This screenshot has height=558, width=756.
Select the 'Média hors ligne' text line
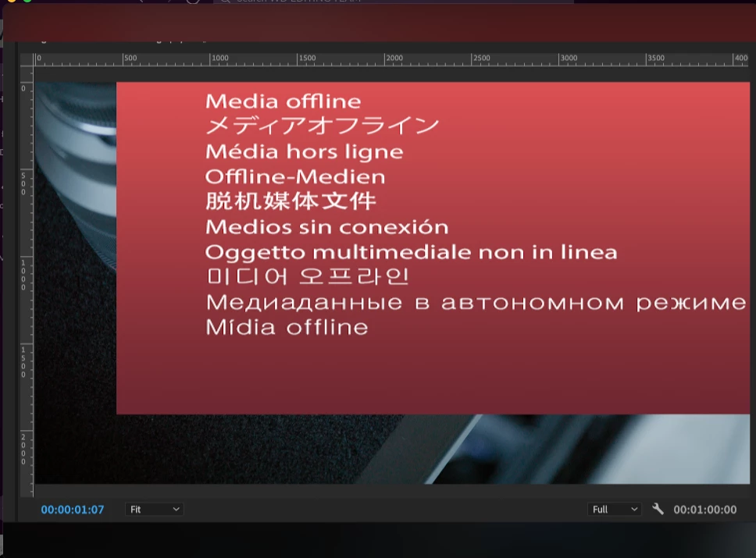305,151
